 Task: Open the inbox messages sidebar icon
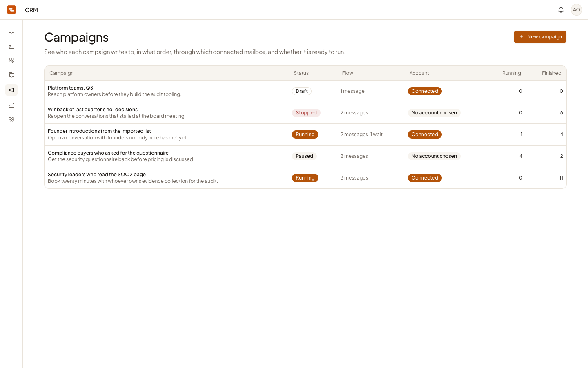click(11, 31)
